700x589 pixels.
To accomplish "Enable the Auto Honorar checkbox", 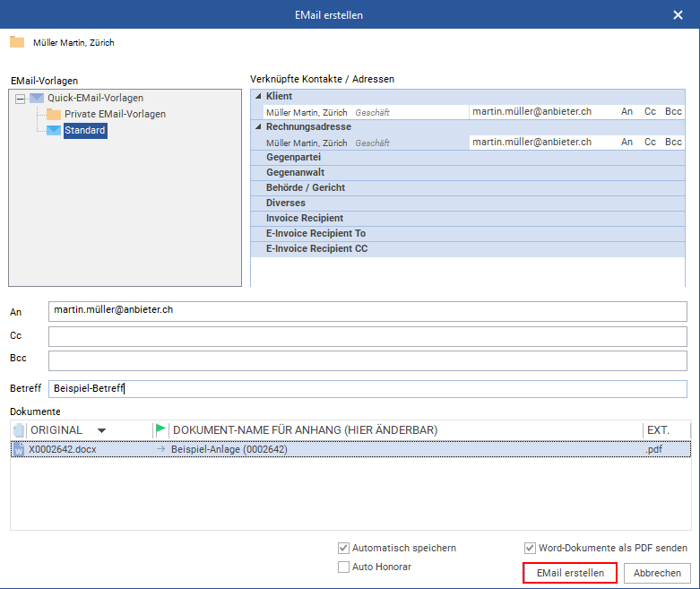I will (343, 567).
